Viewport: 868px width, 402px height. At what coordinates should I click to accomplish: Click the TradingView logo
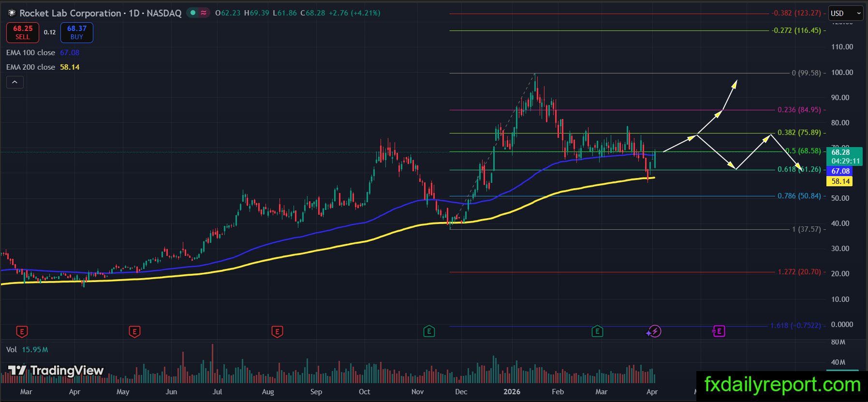click(x=56, y=371)
